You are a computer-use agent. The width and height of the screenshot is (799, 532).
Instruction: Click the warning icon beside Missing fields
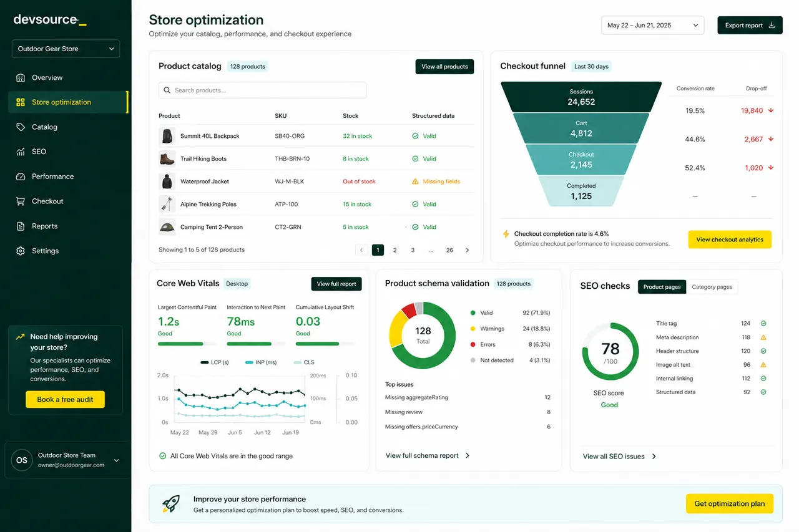[415, 181]
